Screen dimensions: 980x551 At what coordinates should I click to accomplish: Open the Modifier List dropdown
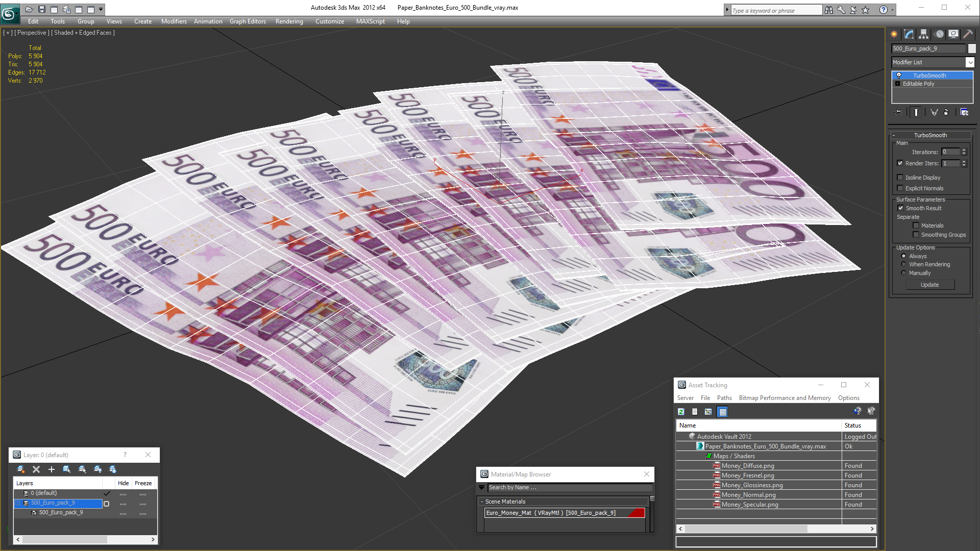(970, 62)
